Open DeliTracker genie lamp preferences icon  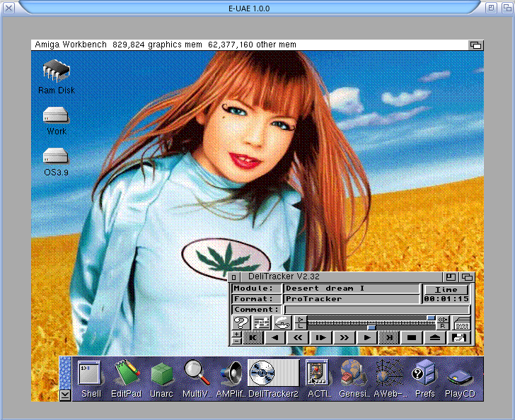pyautogui.click(x=282, y=322)
